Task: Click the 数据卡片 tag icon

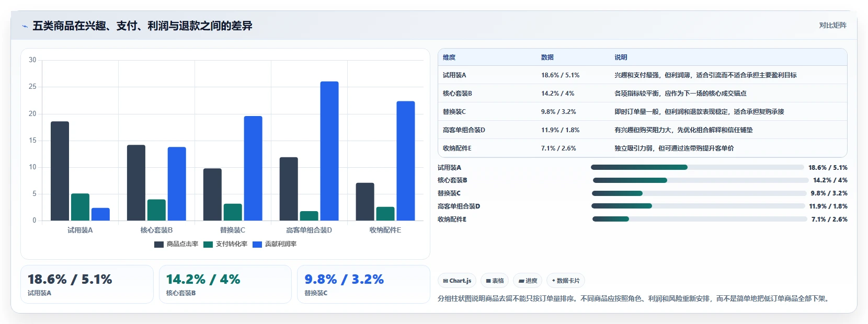Action: pyautogui.click(x=554, y=281)
